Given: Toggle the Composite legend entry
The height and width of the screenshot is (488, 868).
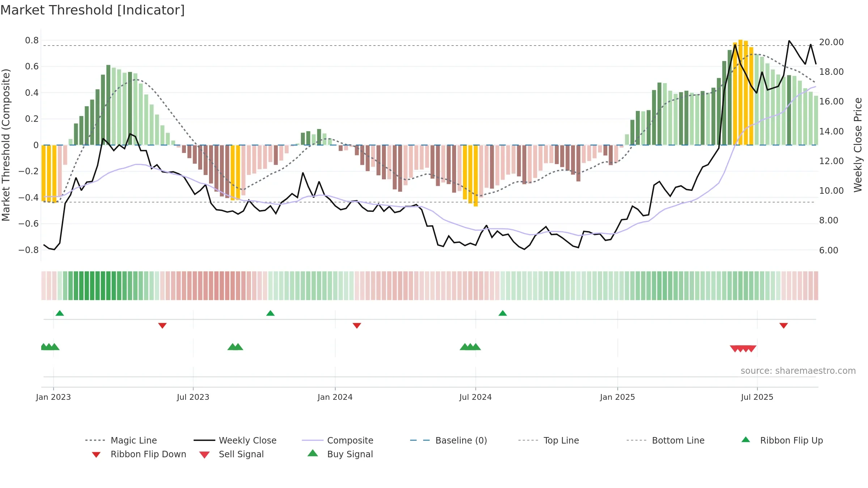Looking at the screenshot, I should pyautogui.click(x=337, y=440).
